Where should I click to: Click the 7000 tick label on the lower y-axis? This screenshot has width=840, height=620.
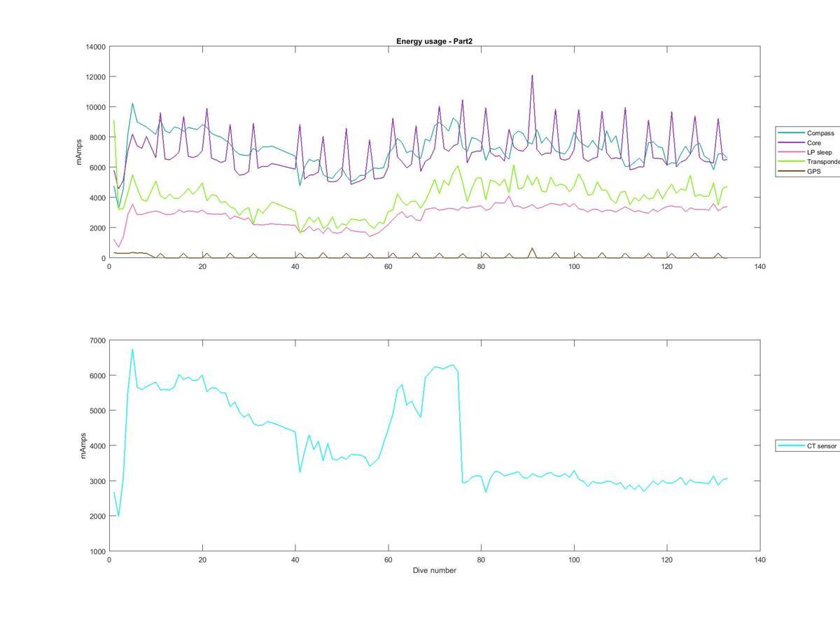97,340
